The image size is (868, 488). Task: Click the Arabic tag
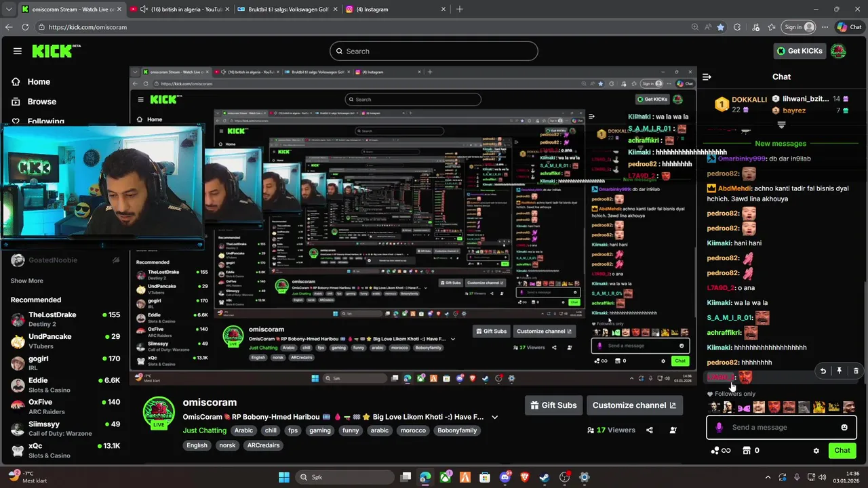pos(243,430)
